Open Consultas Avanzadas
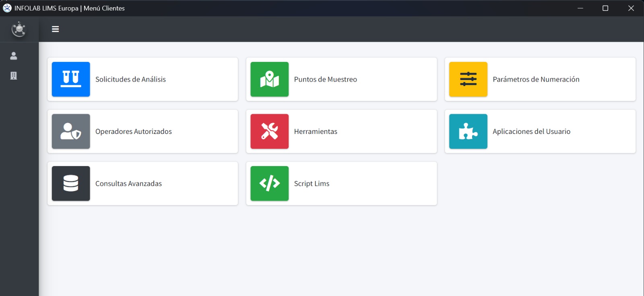Viewport: 644px width, 296px height. tap(128, 183)
